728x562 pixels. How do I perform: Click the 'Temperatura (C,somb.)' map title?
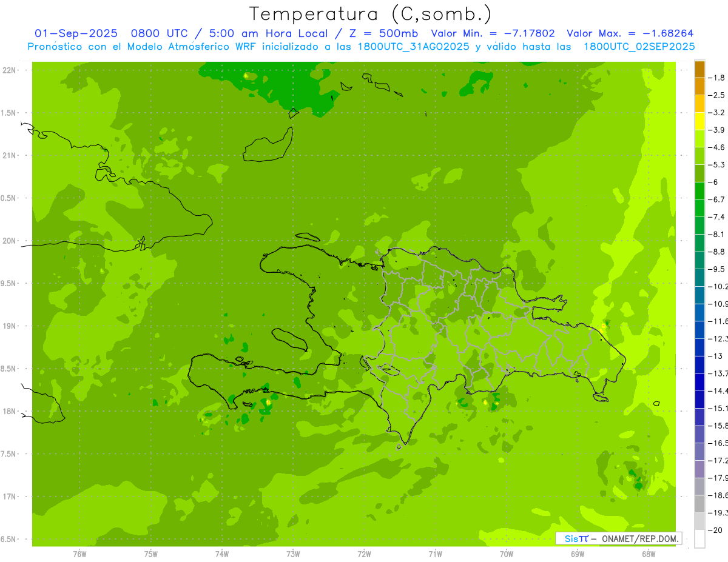370,14
